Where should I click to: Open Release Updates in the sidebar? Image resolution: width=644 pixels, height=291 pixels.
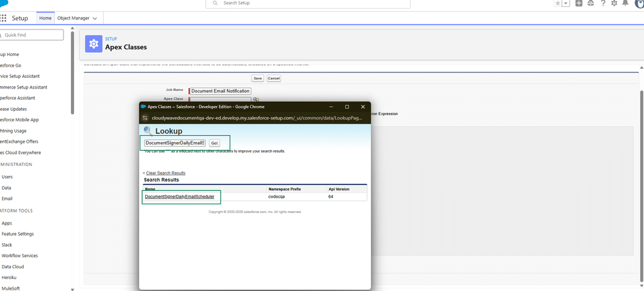[x=14, y=109]
